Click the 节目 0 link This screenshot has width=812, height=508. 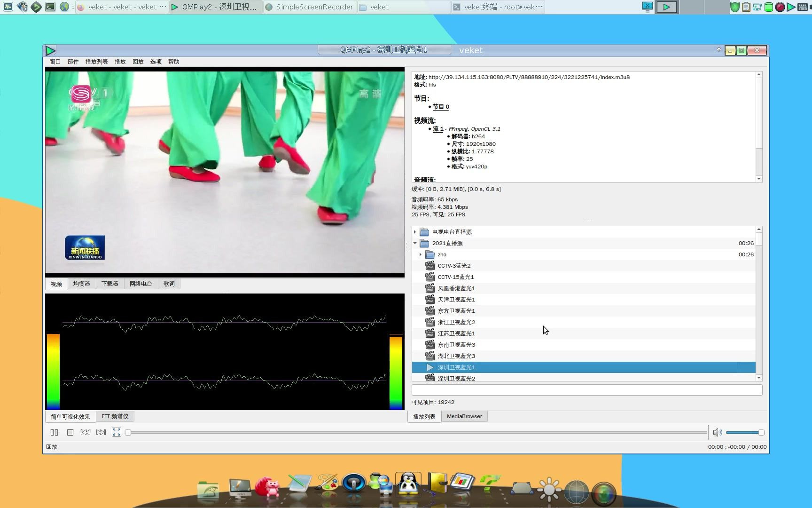point(441,107)
